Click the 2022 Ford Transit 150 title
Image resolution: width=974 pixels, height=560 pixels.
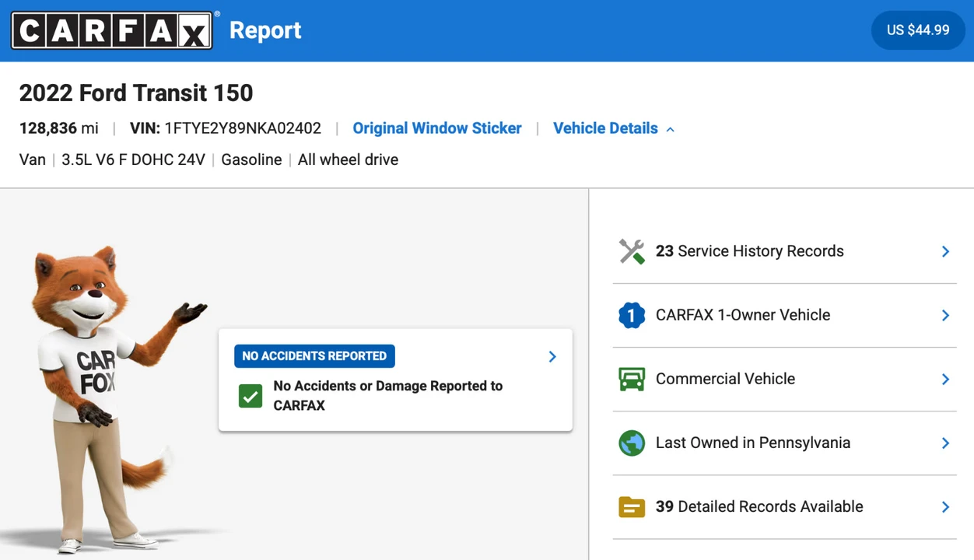[136, 93]
